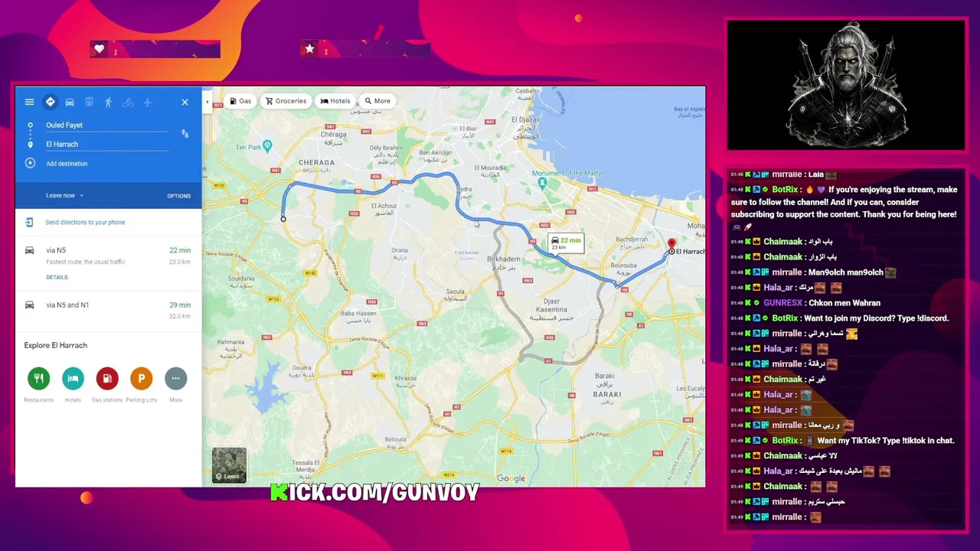Click the 22 min route label on map
Image resolution: width=980 pixels, height=551 pixels.
tap(567, 243)
